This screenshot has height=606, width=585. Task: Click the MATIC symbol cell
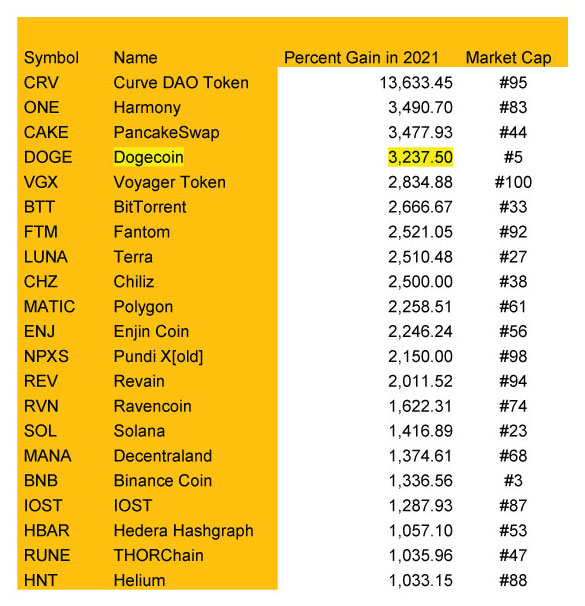49,307
